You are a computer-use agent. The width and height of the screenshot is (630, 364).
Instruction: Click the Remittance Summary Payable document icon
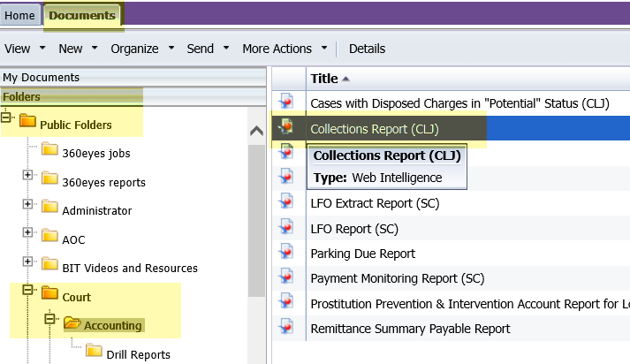click(x=286, y=326)
